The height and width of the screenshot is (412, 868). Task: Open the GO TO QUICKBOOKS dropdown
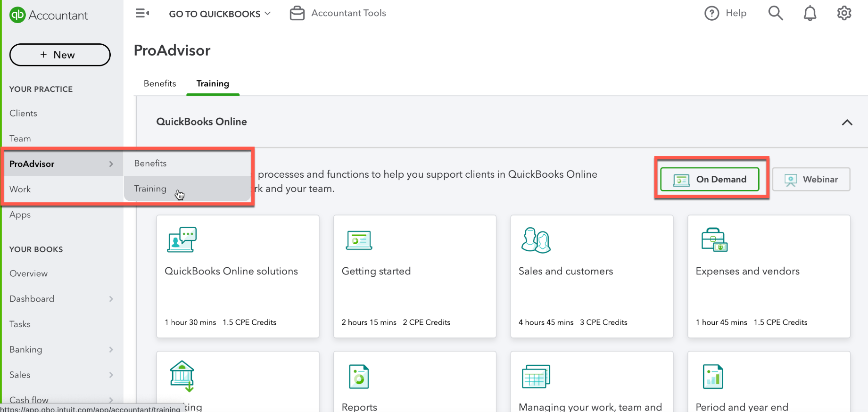[x=220, y=14]
